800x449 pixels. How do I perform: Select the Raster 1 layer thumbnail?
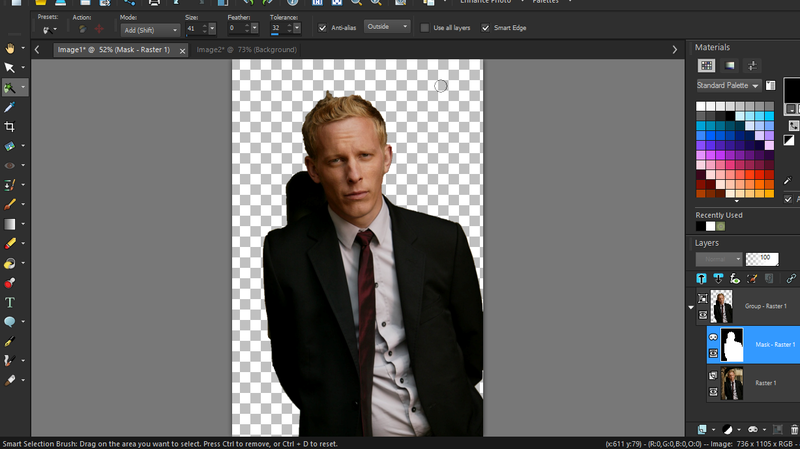tap(732, 383)
